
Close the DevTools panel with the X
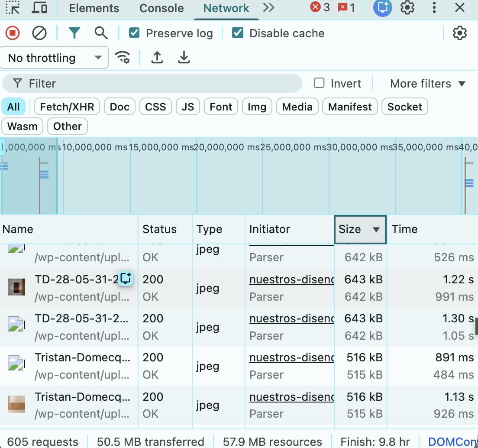459,7
